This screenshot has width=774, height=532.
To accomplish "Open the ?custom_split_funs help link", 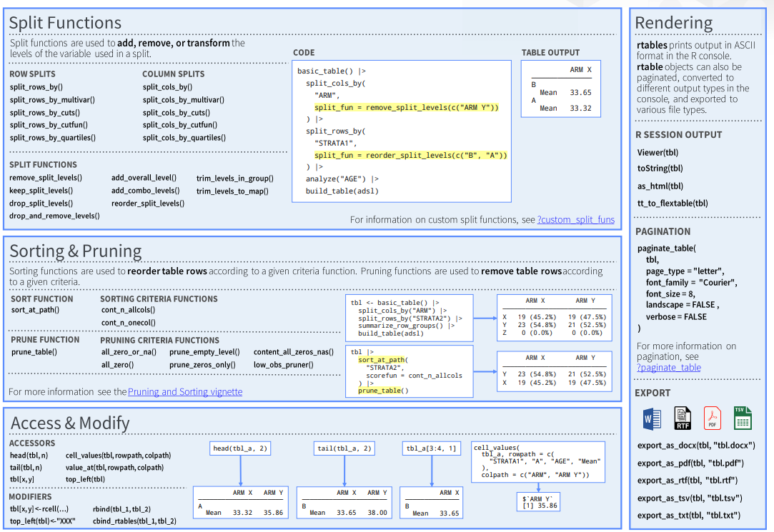I will 575,220.
